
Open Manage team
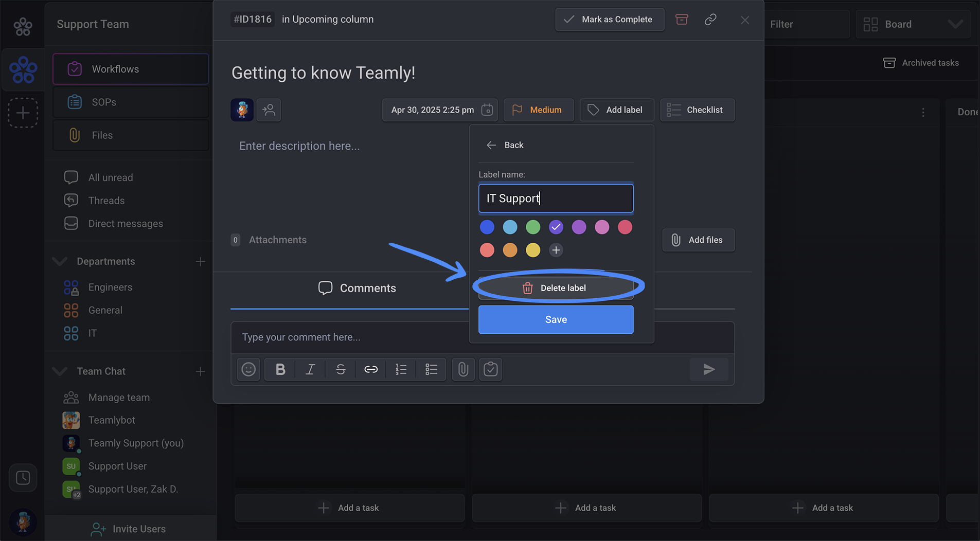pos(119,398)
